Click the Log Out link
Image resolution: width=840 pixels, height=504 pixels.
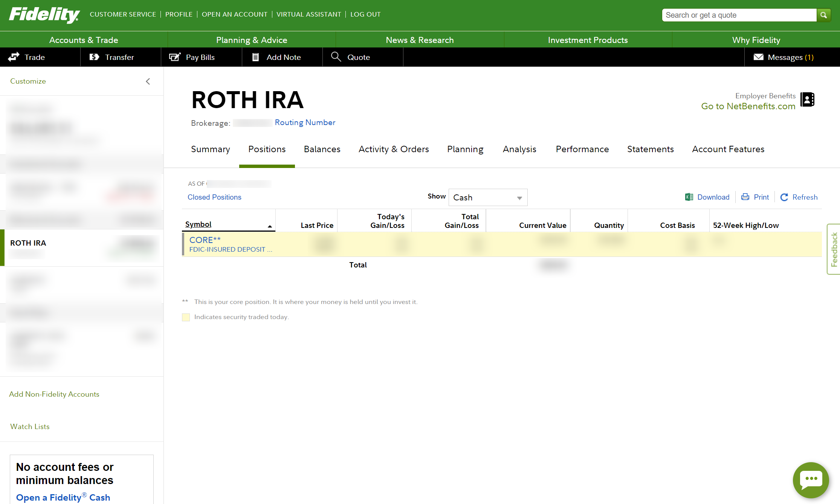click(x=365, y=14)
